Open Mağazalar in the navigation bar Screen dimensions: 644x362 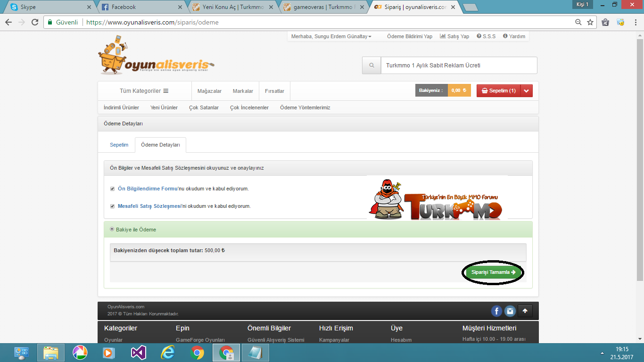point(209,91)
